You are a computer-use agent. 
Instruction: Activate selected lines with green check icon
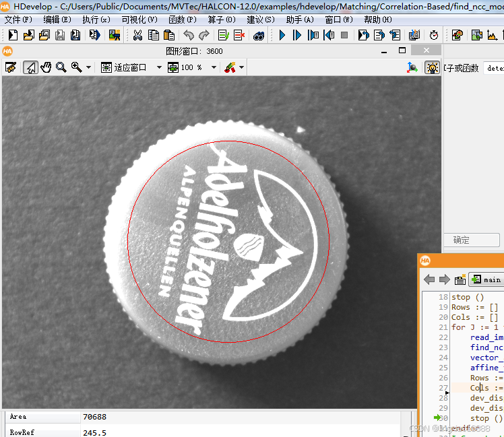[x=224, y=35]
